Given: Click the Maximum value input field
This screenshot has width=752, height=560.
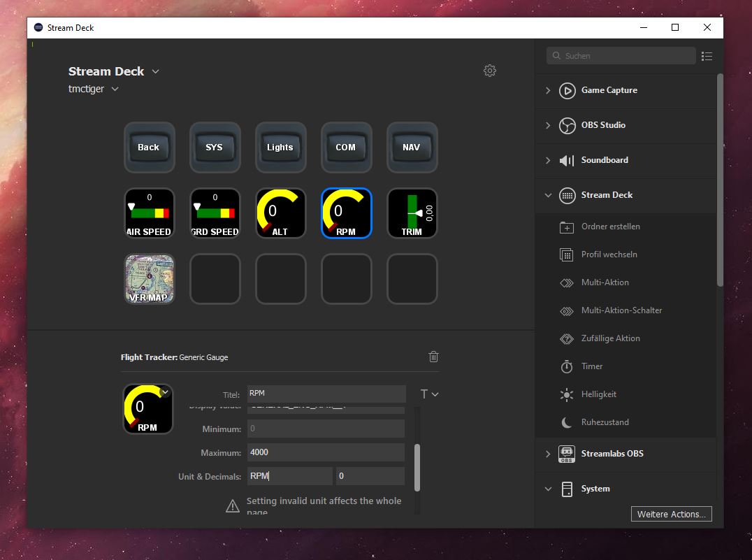Looking at the screenshot, I should pyautogui.click(x=326, y=452).
